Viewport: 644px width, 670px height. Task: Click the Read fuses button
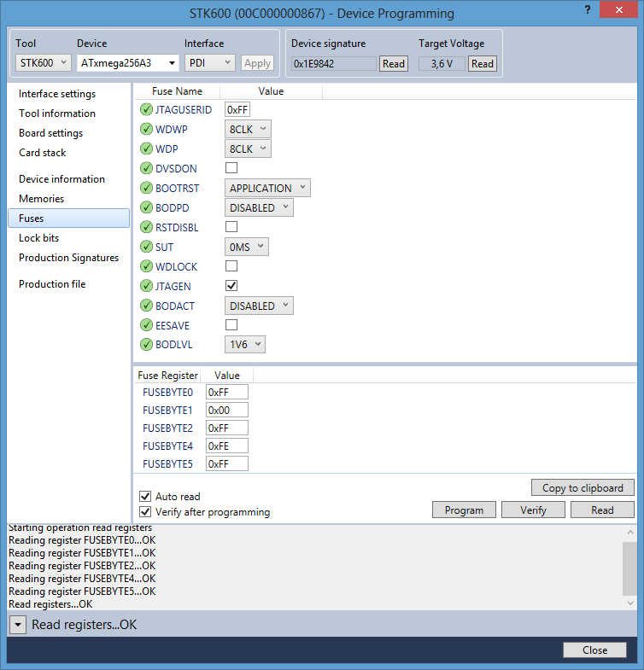point(602,510)
